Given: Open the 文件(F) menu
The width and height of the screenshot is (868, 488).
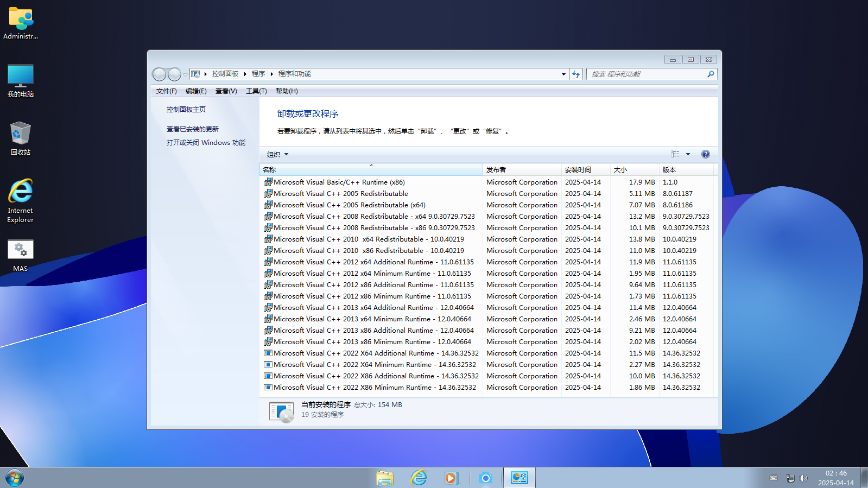Looking at the screenshot, I should pyautogui.click(x=167, y=91).
